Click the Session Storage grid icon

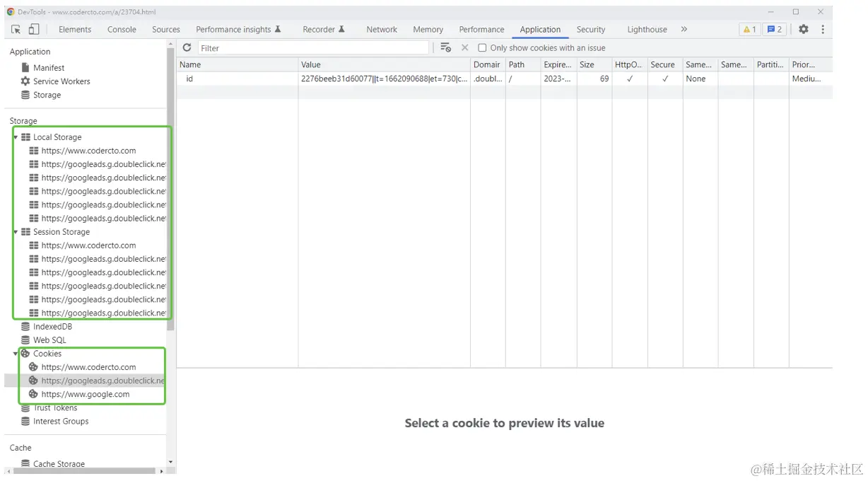click(x=25, y=231)
